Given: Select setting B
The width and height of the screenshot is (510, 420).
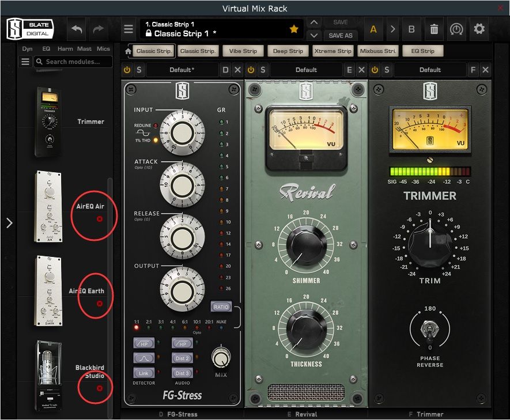Looking at the screenshot, I should click(x=411, y=29).
